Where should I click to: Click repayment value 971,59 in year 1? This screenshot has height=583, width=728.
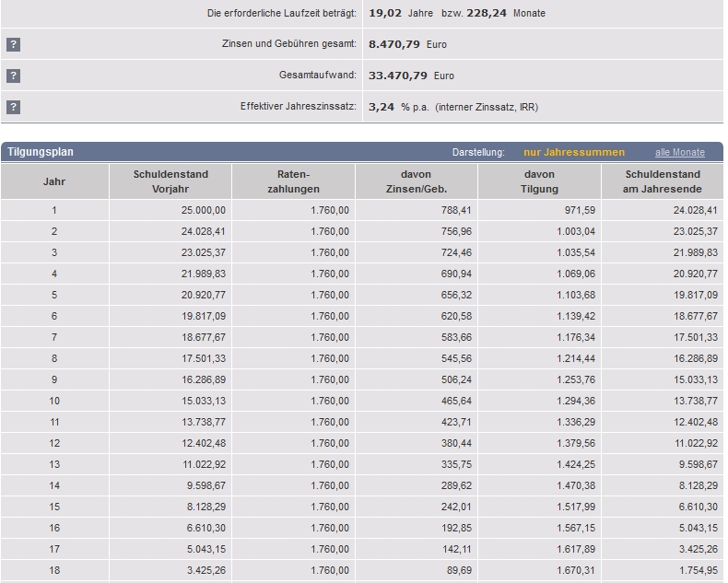(x=580, y=210)
